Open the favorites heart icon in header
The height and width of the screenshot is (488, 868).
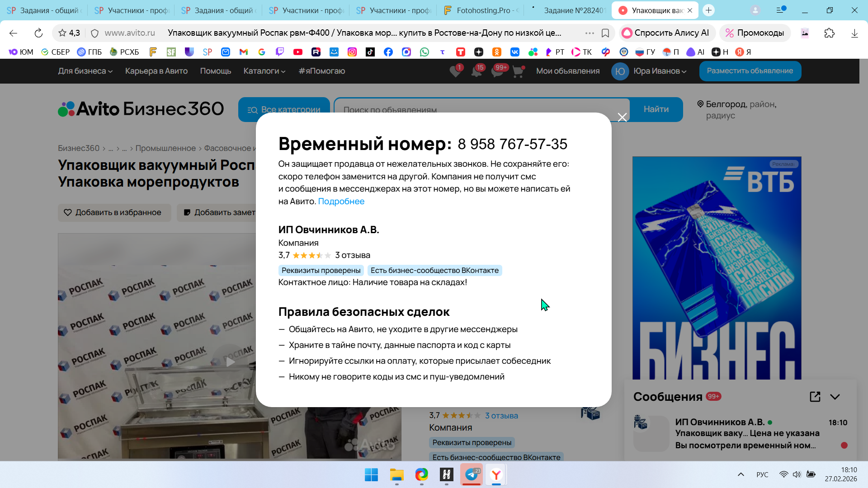tap(455, 71)
